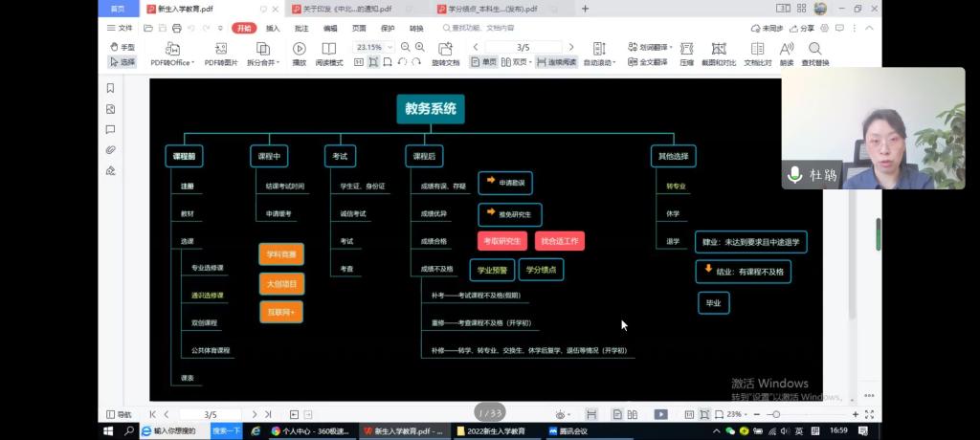Open the zoom percentage 23.15% dropdown

(390, 47)
